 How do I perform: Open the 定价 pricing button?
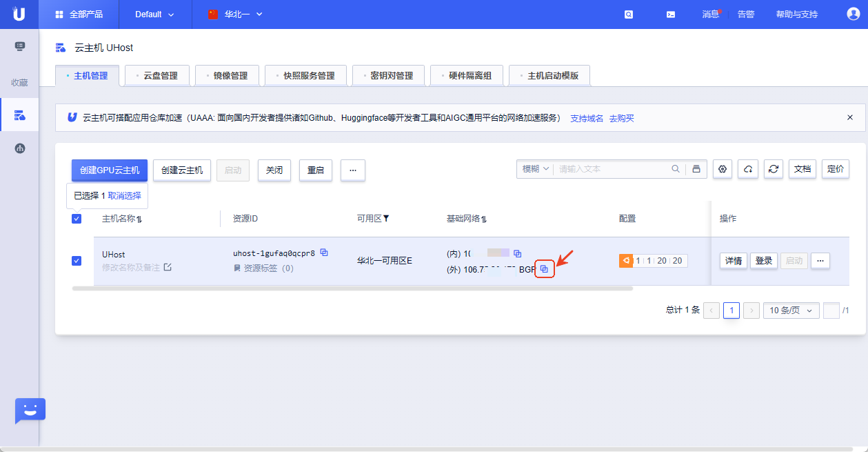pos(836,169)
